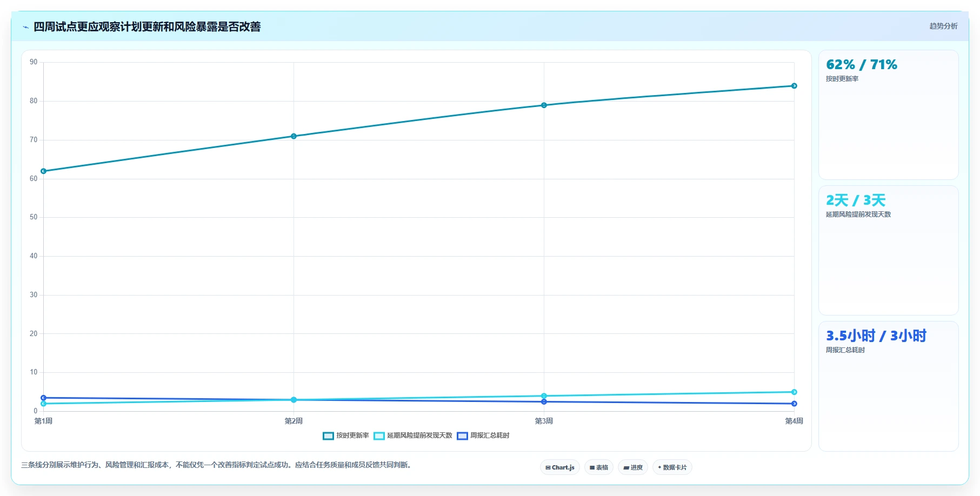The width and height of the screenshot is (980, 496).
Task: Click the 周报汇总耗时 point at 第3周
Action: pyautogui.click(x=544, y=402)
